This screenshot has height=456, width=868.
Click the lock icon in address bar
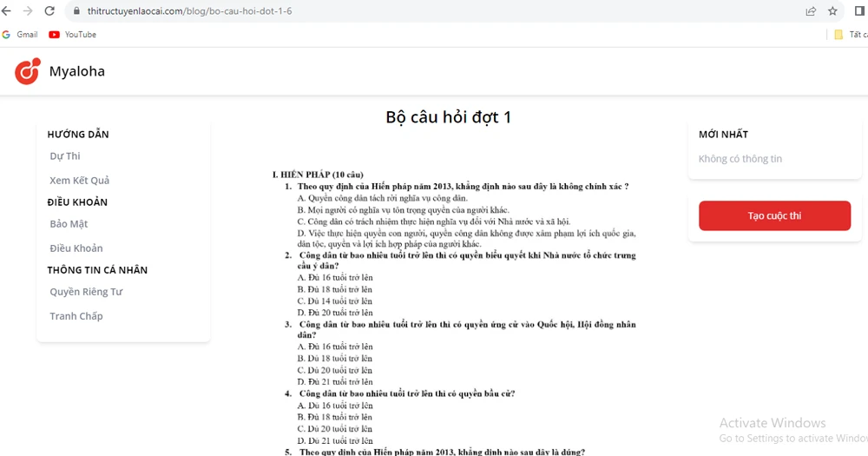(76, 11)
